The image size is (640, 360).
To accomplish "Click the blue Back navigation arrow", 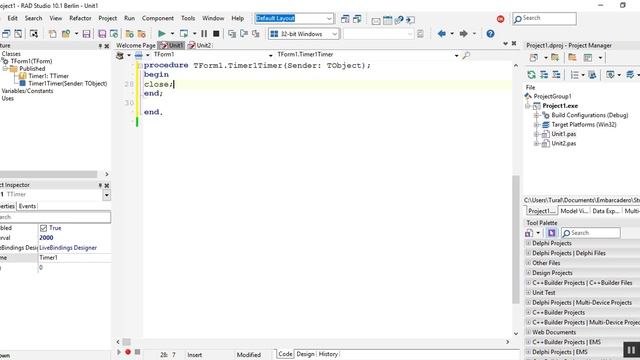I will click(441, 33).
